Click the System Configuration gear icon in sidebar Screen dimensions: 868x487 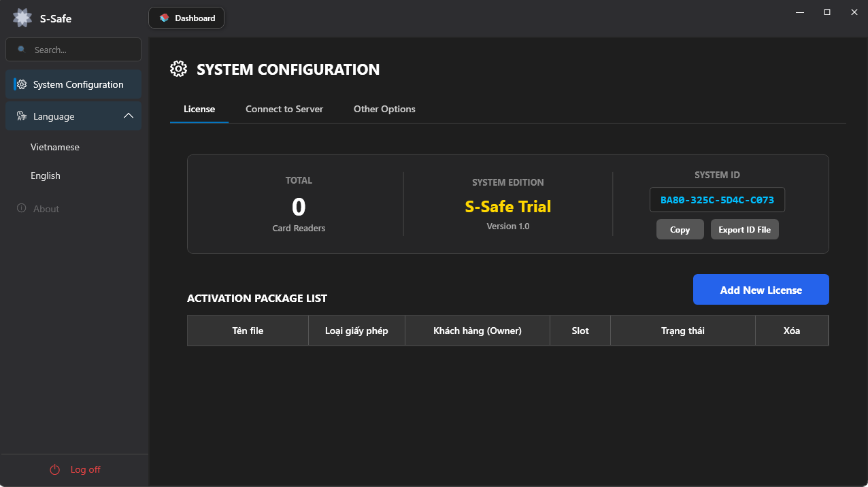click(22, 84)
